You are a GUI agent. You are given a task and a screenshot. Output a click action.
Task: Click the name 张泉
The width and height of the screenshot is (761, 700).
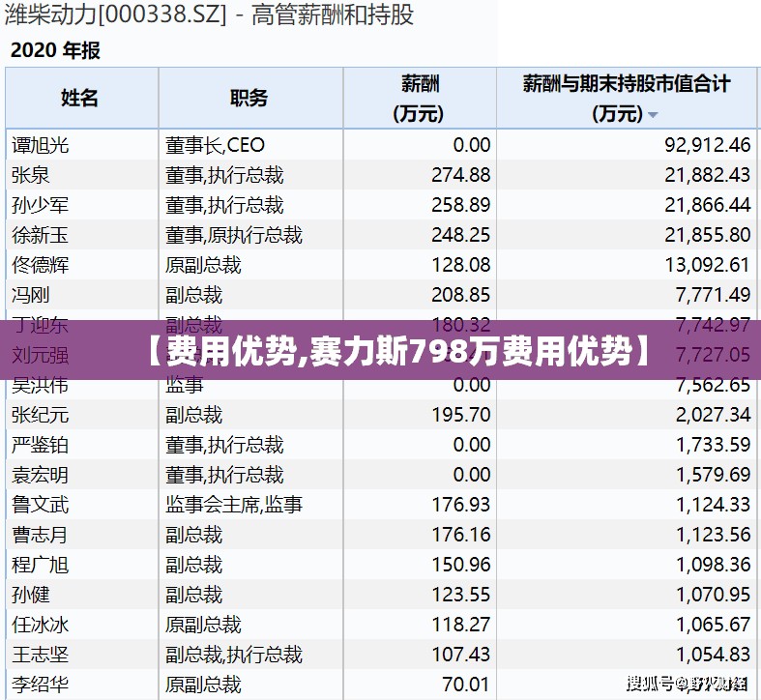tap(31, 175)
